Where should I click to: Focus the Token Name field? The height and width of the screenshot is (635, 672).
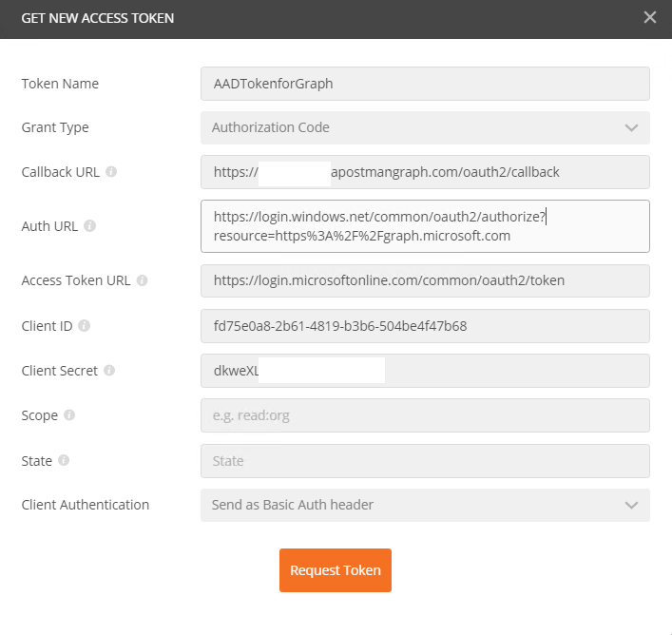(x=425, y=84)
